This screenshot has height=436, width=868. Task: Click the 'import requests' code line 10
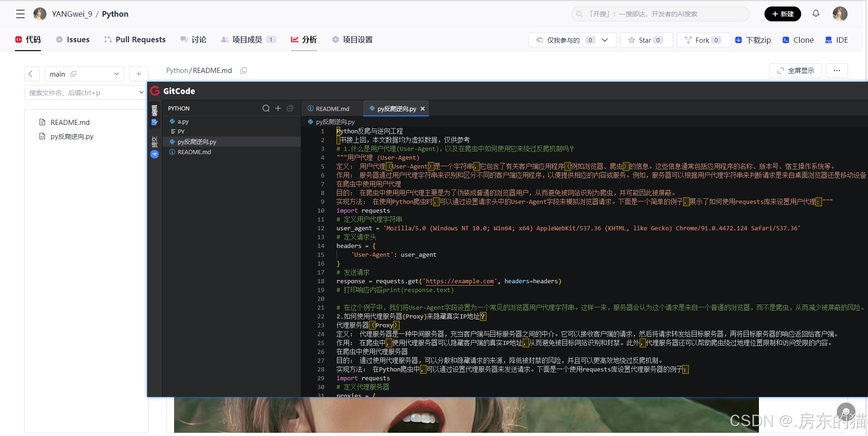[x=363, y=211]
